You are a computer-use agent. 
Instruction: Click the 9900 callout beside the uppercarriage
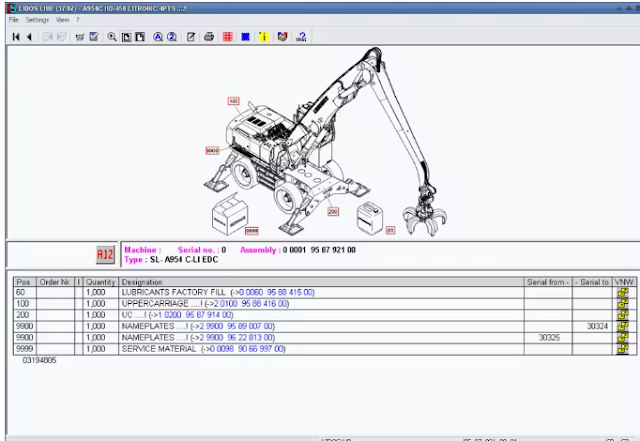click(x=212, y=150)
